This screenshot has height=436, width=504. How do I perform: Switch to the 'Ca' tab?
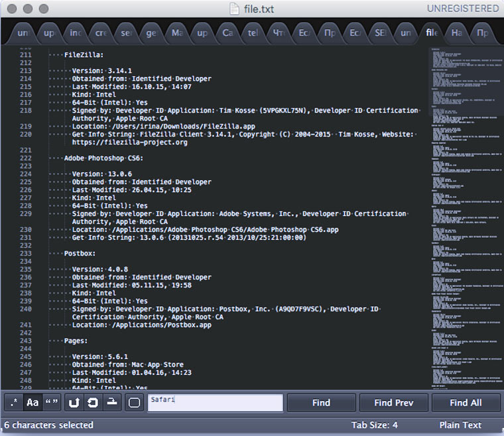(x=227, y=32)
